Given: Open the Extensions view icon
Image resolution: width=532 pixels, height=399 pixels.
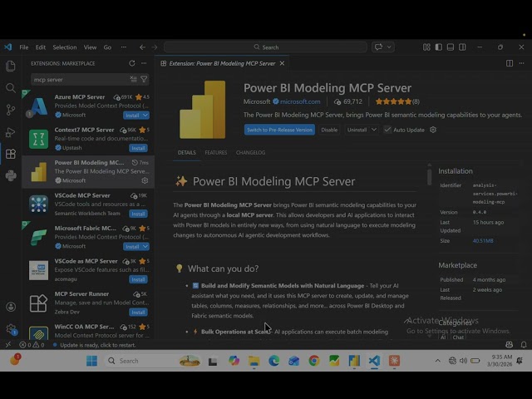Looking at the screenshot, I should pos(11,154).
